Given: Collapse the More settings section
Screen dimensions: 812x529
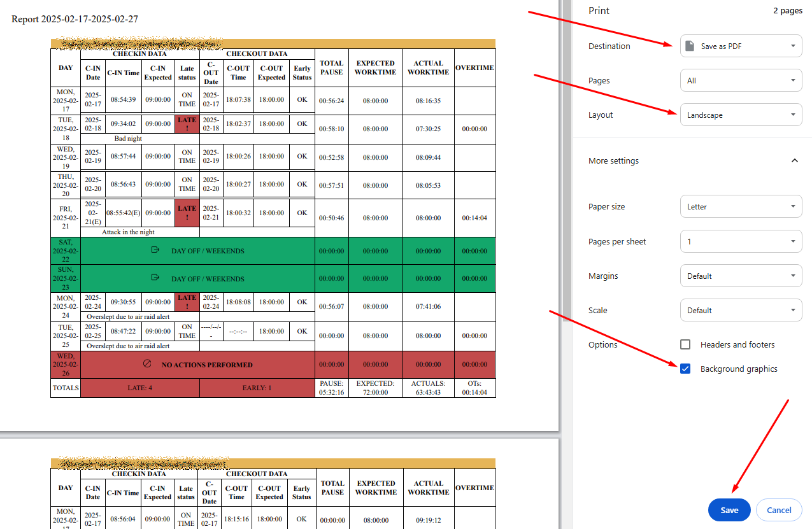Looking at the screenshot, I should click(794, 161).
